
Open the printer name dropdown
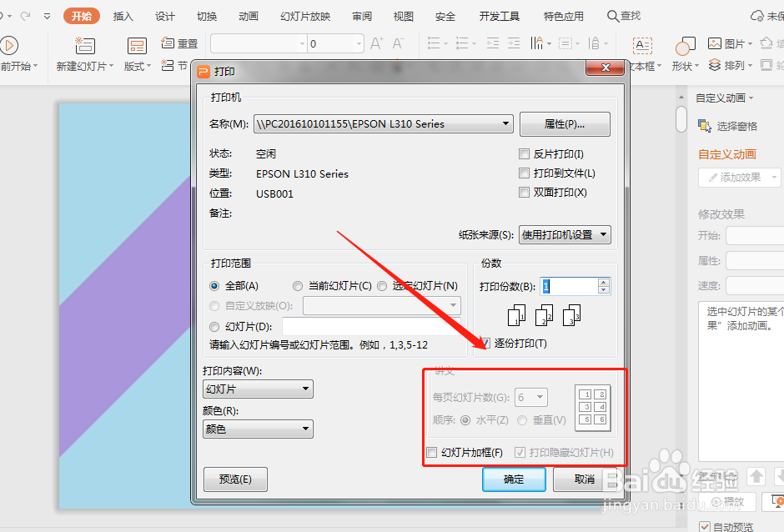[506, 123]
